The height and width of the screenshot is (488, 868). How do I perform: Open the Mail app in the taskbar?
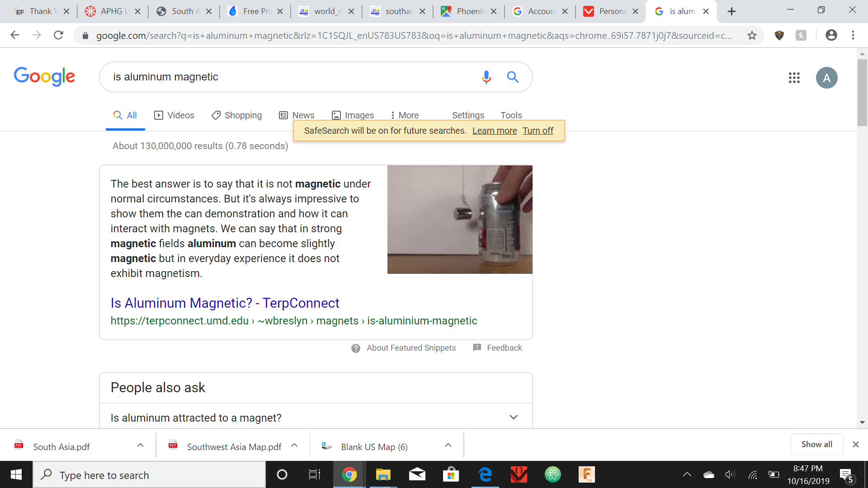click(x=417, y=474)
